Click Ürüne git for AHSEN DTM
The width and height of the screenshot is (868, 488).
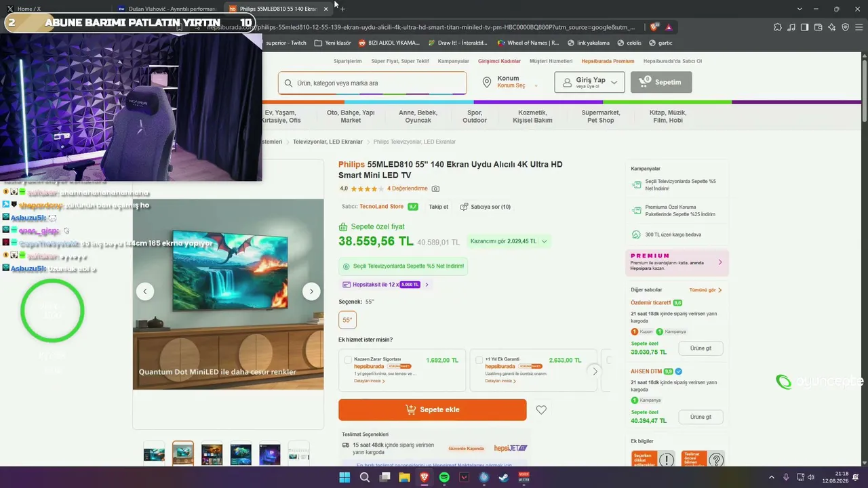click(x=701, y=417)
